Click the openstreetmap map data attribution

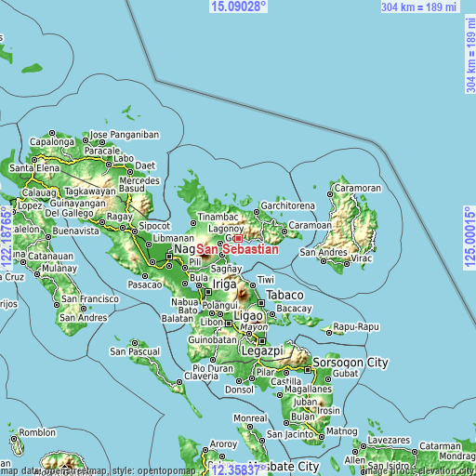[x=98, y=471]
